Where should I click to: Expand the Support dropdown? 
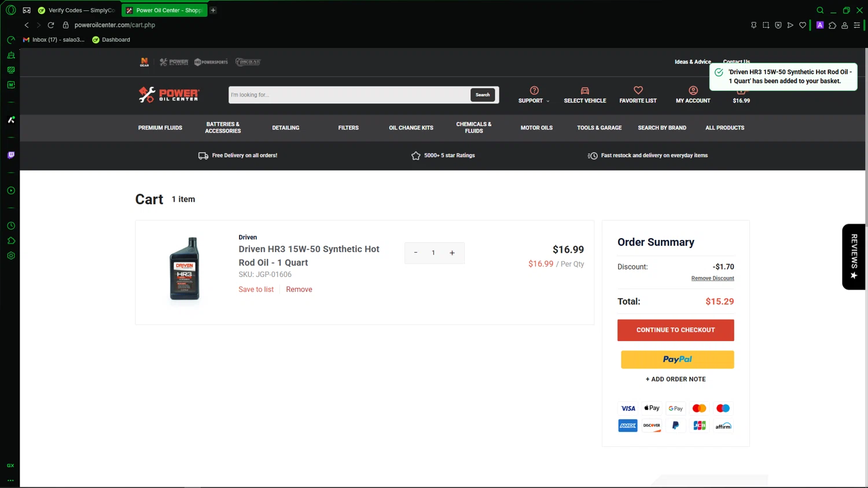tap(534, 95)
